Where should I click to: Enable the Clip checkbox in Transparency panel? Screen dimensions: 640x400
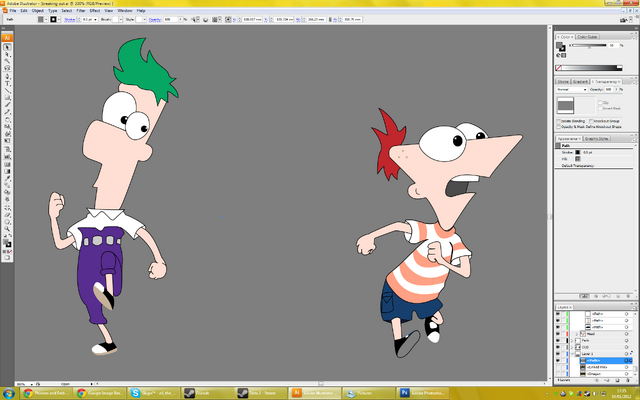click(600, 103)
